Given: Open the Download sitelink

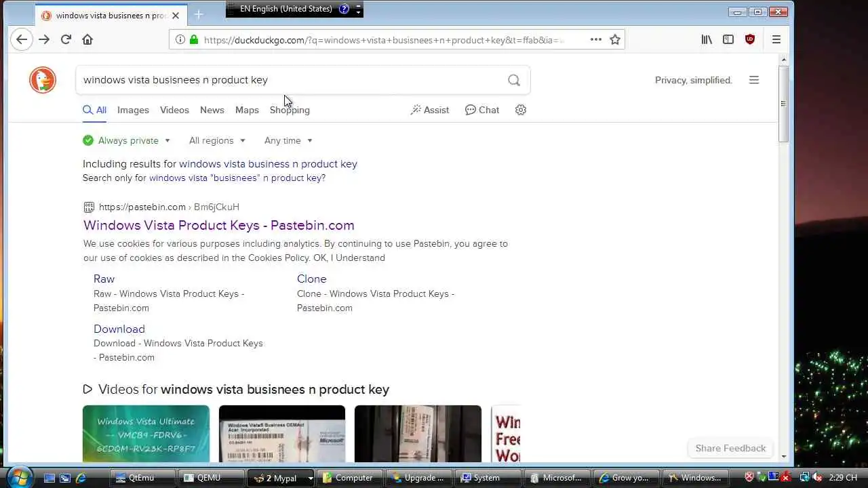Looking at the screenshot, I should 119,329.
